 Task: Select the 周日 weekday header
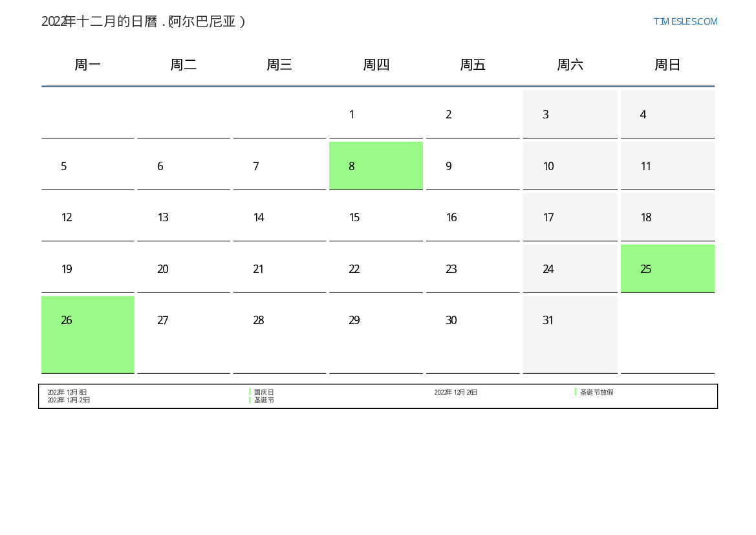[x=667, y=65]
